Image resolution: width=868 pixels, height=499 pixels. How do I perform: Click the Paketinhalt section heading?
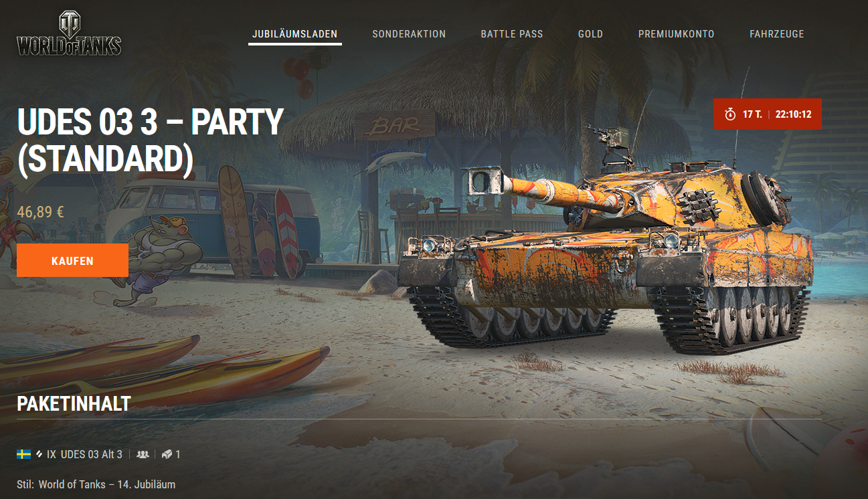click(74, 403)
